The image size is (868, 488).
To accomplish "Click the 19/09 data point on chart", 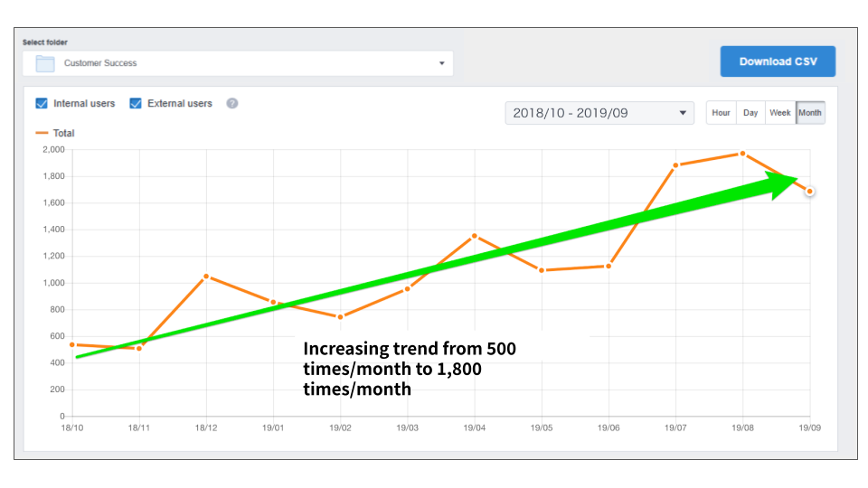I will tap(810, 191).
